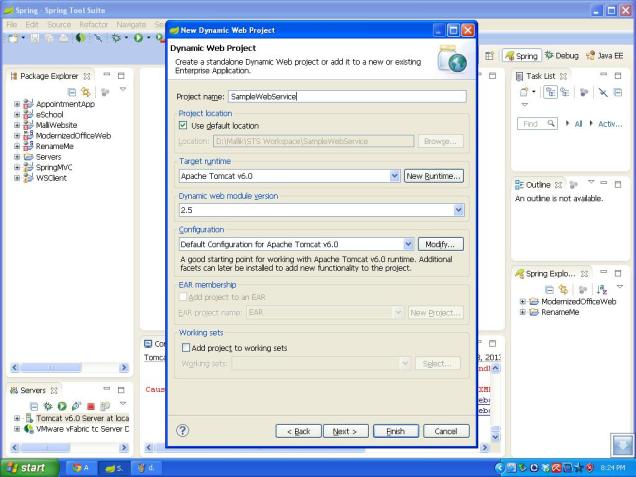Start the selected Tomcat server
The width and height of the screenshot is (636, 477).
tap(62, 406)
